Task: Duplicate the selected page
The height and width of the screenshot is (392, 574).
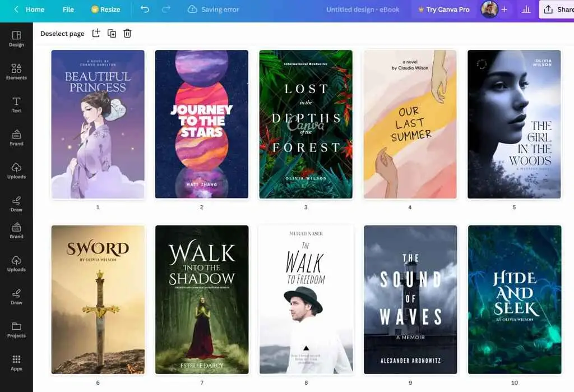Action: click(112, 33)
